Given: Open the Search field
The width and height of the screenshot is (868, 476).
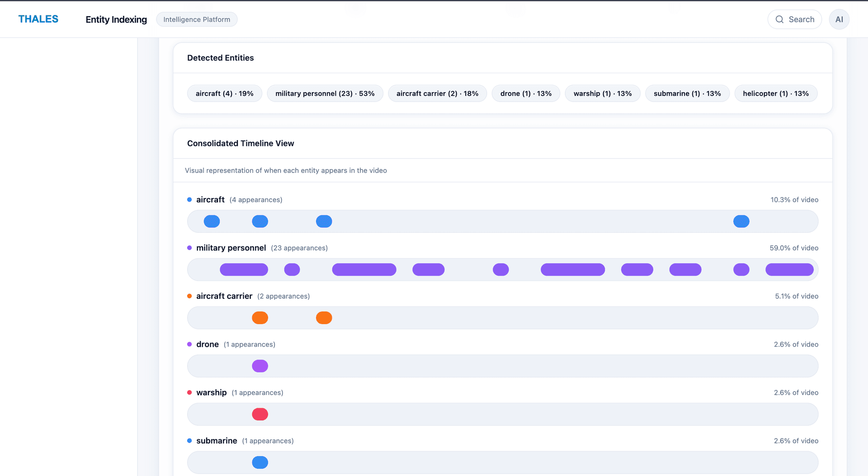Looking at the screenshot, I should [x=794, y=19].
